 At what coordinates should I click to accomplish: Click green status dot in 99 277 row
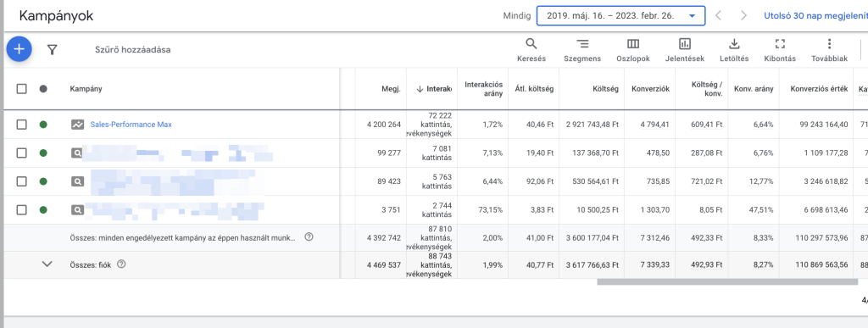43,153
